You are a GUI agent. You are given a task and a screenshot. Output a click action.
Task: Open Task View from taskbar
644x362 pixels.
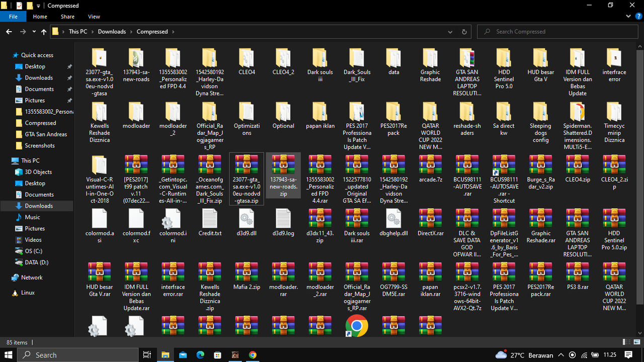coord(147,355)
